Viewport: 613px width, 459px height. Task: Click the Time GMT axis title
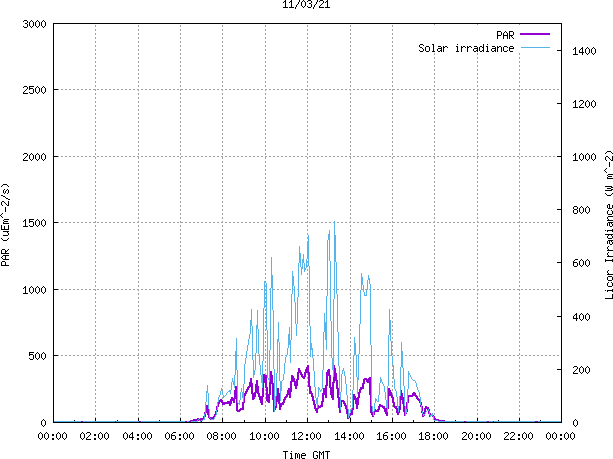tap(306, 455)
